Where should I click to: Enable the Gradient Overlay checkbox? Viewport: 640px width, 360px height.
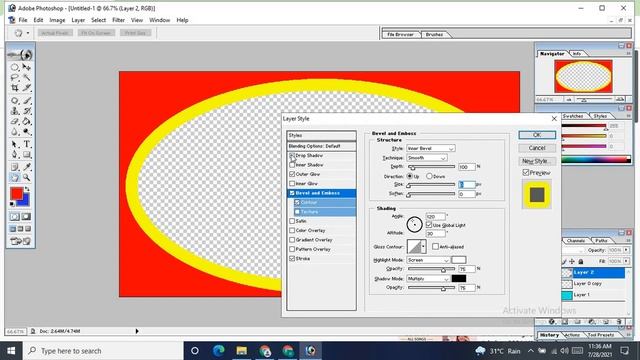(x=292, y=240)
